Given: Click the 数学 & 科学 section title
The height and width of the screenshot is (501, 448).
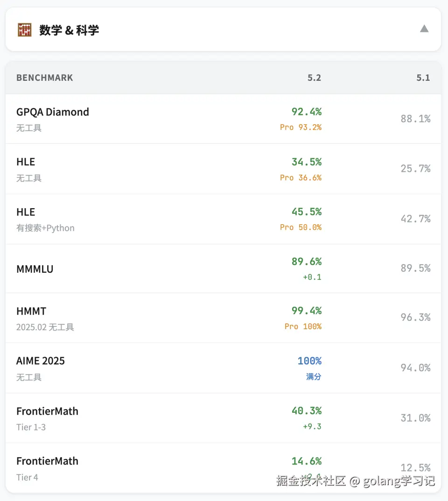Looking at the screenshot, I should pyautogui.click(x=69, y=30).
